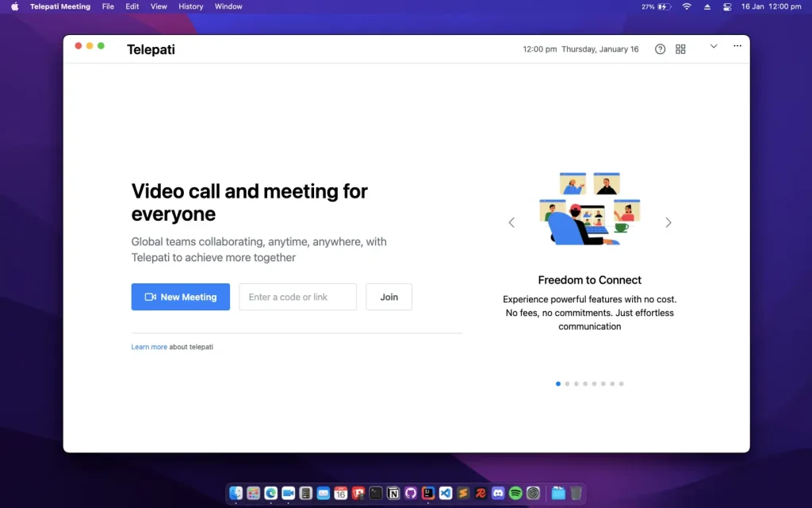Open the Window menu
Screen dimensions: 812x508
coord(228,6)
